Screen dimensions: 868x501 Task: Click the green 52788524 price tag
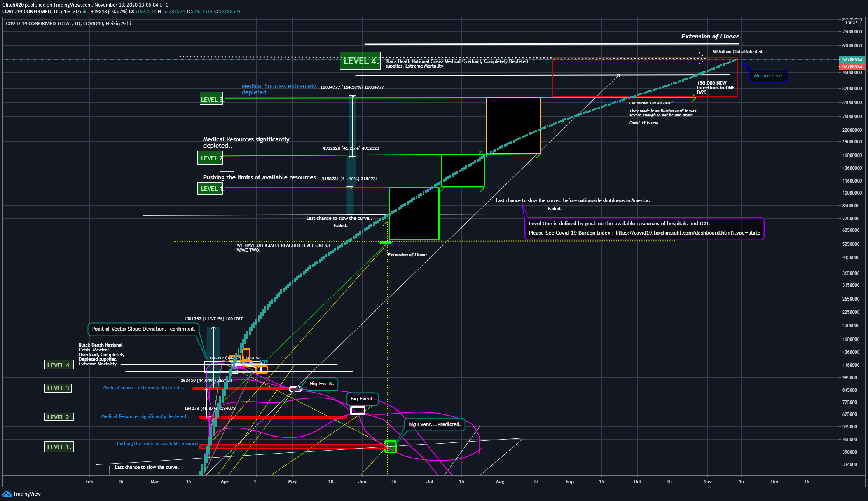pyautogui.click(x=852, y=60)
